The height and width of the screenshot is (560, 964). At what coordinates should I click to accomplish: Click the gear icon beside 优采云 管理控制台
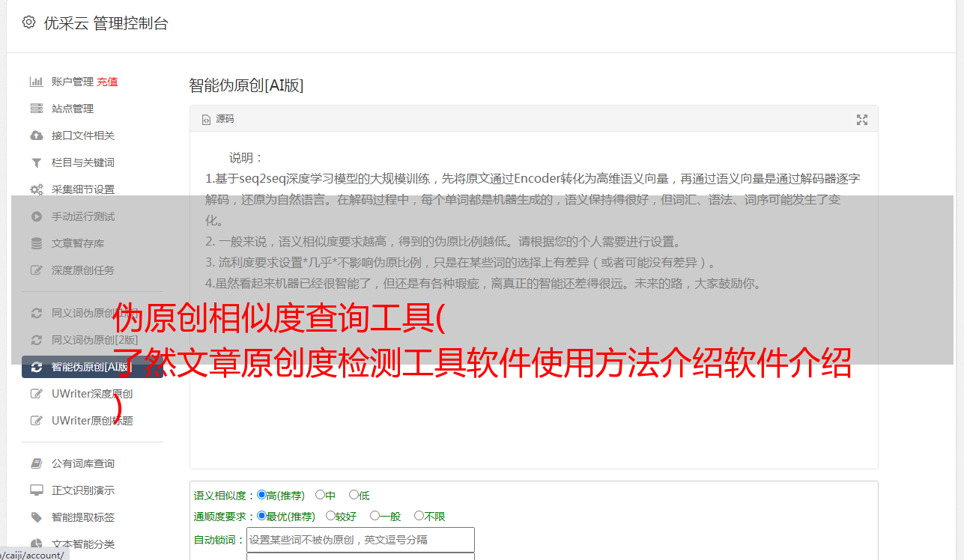[x=28, y=22]
